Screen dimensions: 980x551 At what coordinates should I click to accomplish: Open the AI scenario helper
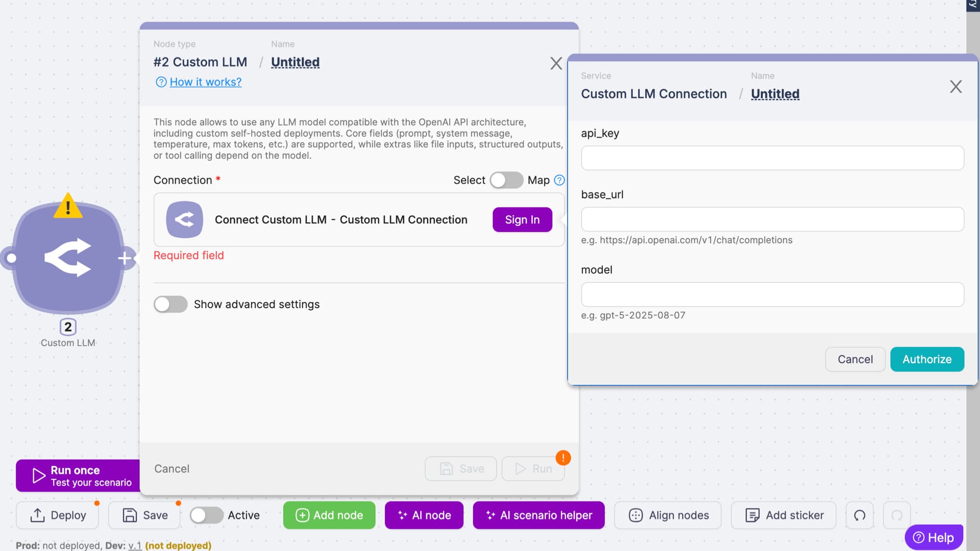(x=538, y=515)
